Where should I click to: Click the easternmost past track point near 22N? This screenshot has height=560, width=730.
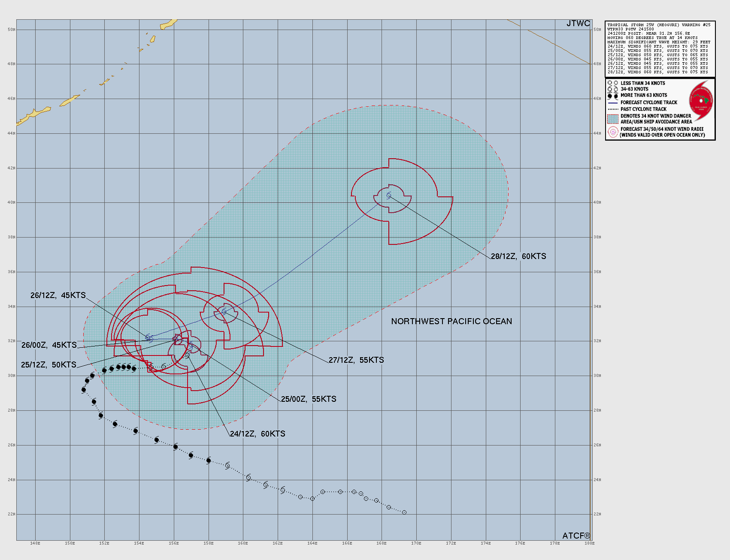tap(404, 512)
